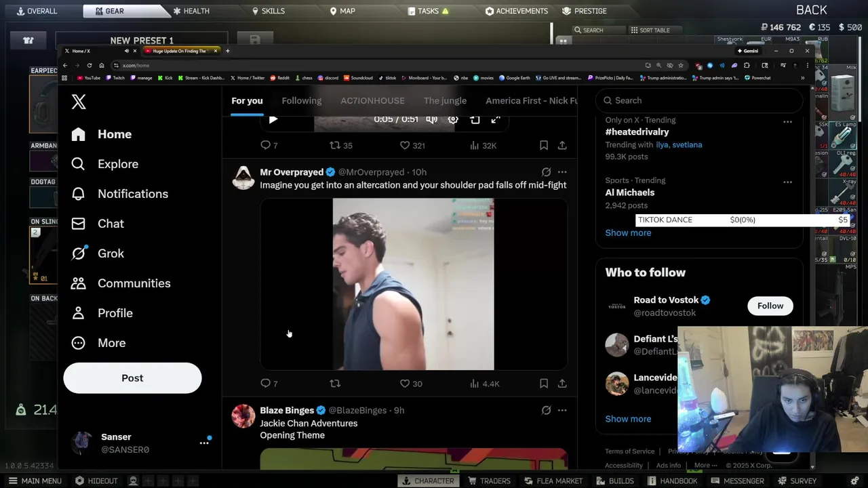Image resolution: width=868 pixels, height=488 pixels.
Task: View analytics showing 4.4K views
Action: (484, 384)
